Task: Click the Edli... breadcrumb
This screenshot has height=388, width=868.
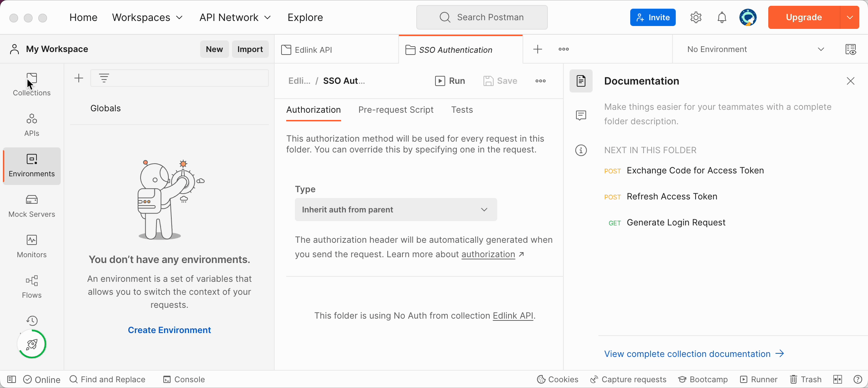Action: coord(299,81)
